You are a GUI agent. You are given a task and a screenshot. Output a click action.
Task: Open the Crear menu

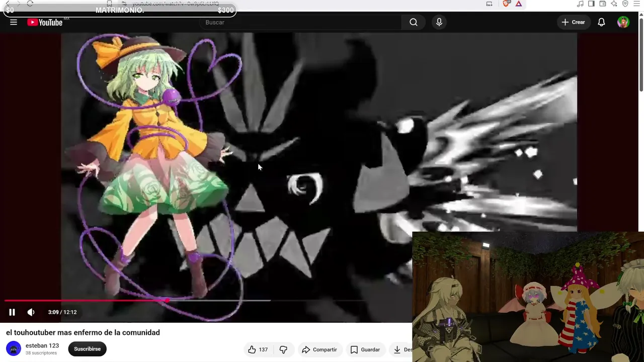click(x=573, y=22)
